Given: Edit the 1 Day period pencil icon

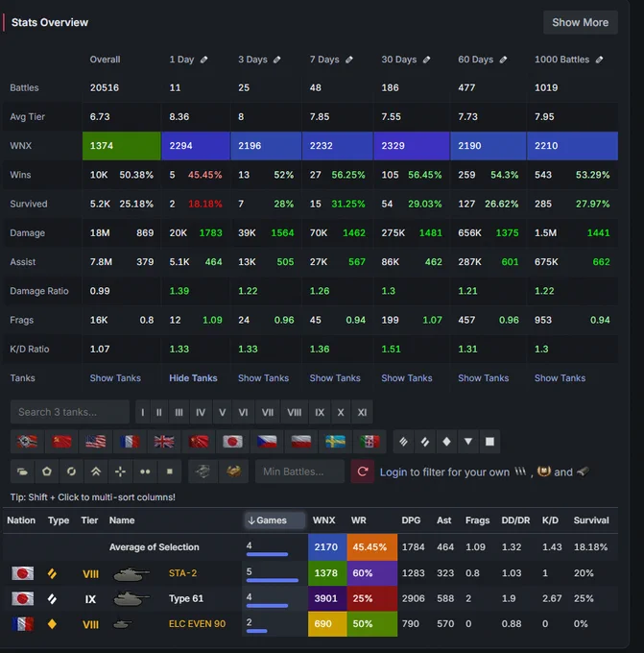Looking at the screenshot, I should pyautogui.click(x=204, y=60).
